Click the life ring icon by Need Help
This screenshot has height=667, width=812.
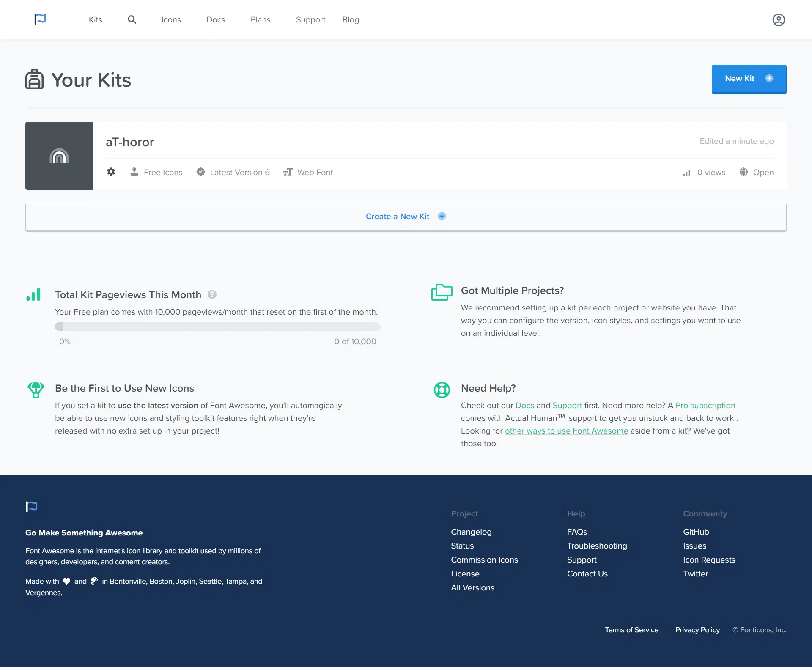pyautogui.click(x=442, y=390)
